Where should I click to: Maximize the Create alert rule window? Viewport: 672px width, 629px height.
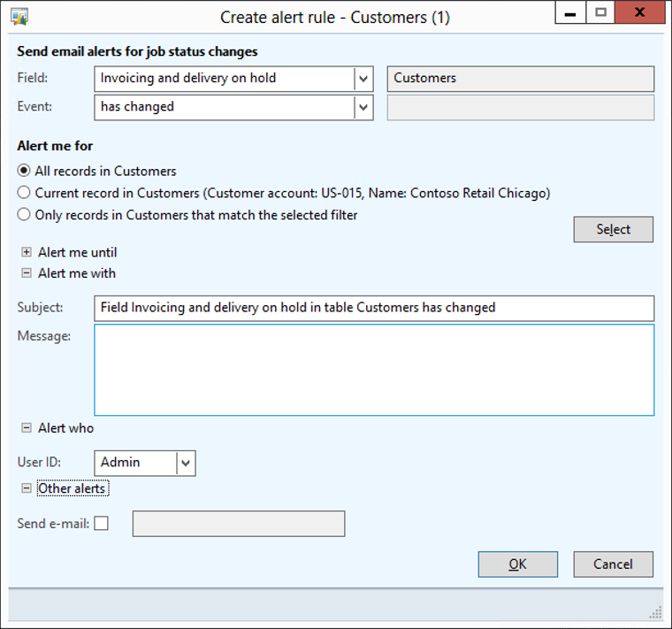[x=600, y=13]
